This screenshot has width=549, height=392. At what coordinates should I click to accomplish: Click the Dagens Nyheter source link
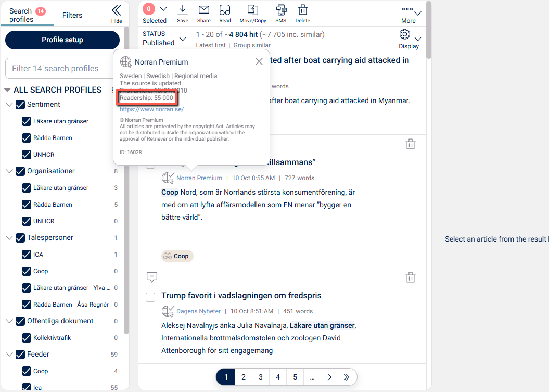(x=198, y=311)
